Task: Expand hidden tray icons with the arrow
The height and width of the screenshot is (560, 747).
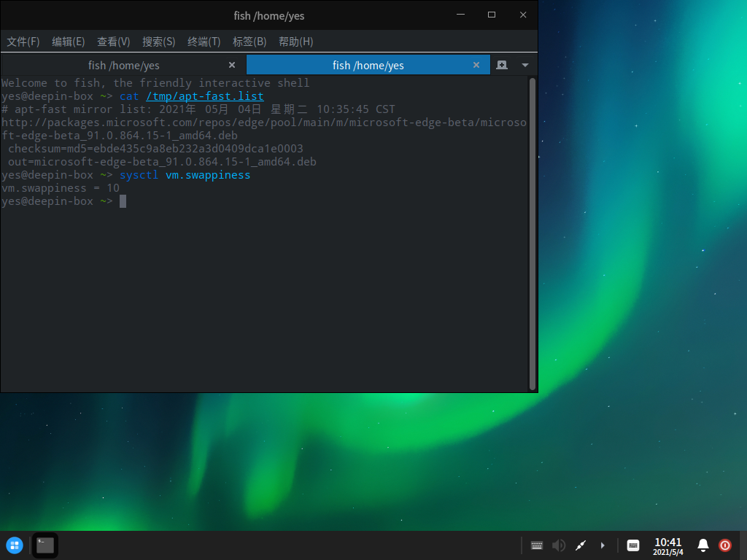Action: click(x=603, y=545)
